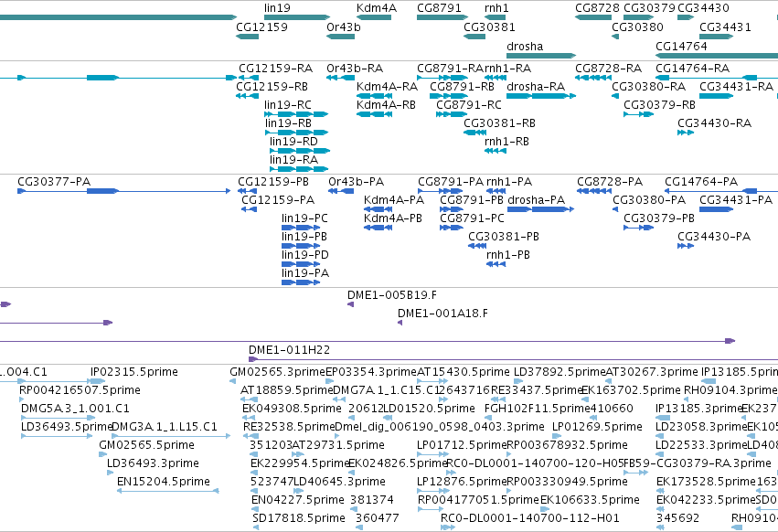Select the CG30379-RB transcript label

pyautogui.click(x=659, y=105)
